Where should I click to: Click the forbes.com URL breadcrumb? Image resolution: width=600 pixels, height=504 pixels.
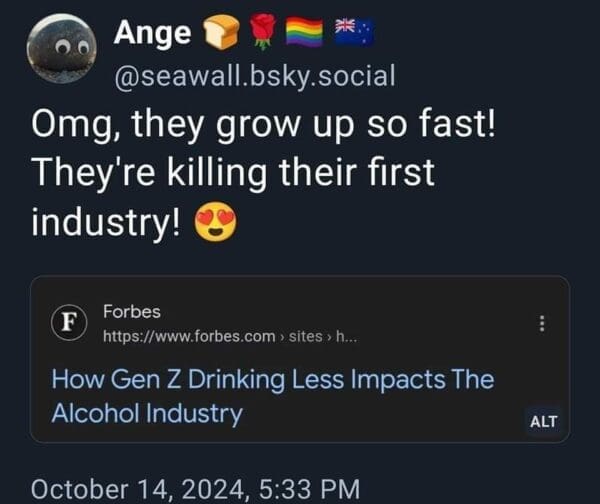click(188, 337)
